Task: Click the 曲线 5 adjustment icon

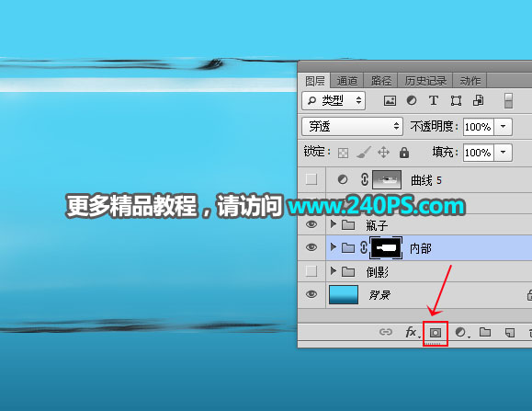Action: point(343,179)
